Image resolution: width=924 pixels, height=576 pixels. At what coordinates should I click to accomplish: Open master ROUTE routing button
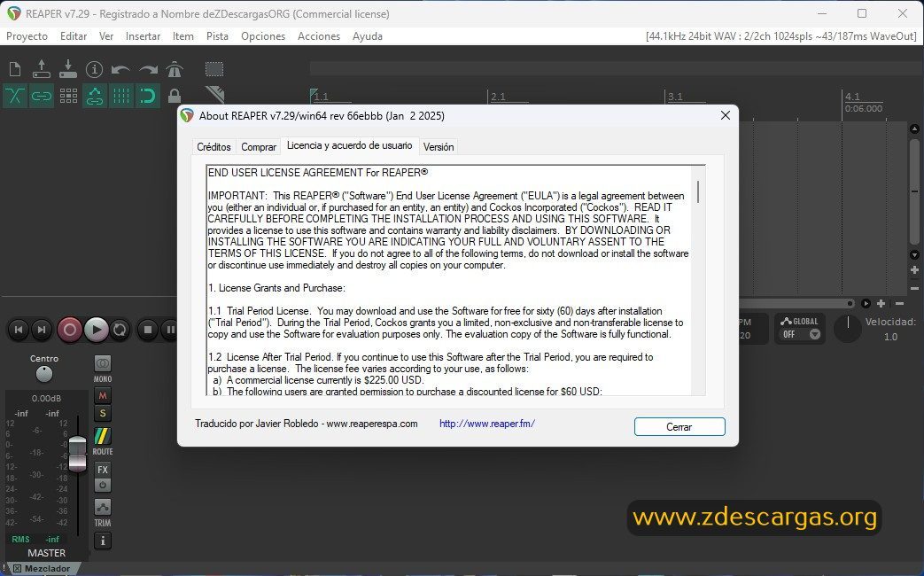click(103, 436)
